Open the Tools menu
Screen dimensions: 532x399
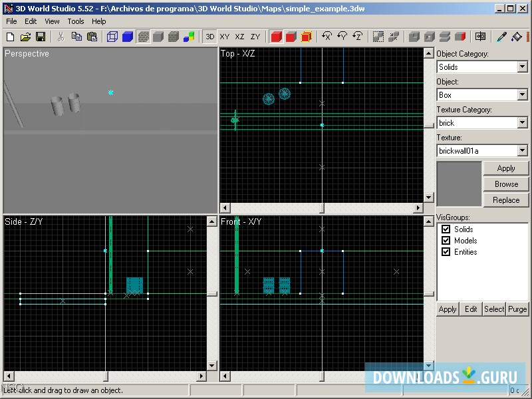pyautogui.click(x=76, y=21)
